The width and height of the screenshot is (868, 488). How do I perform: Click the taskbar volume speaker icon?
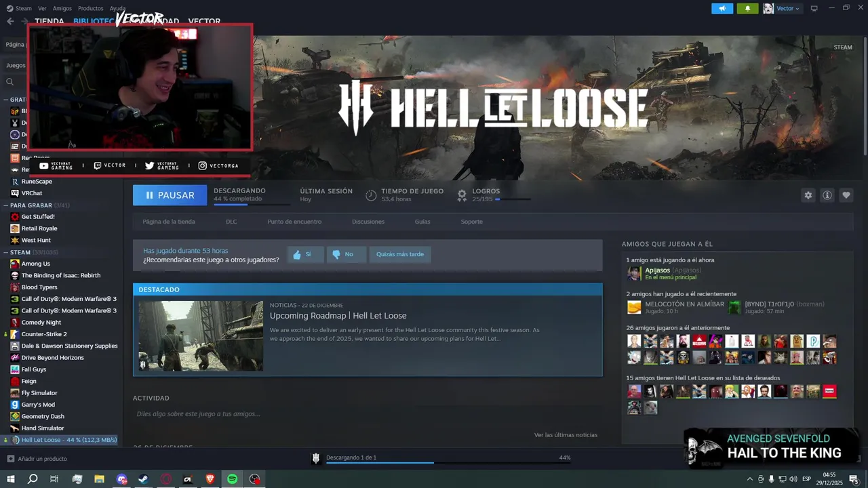click(793, 479)
